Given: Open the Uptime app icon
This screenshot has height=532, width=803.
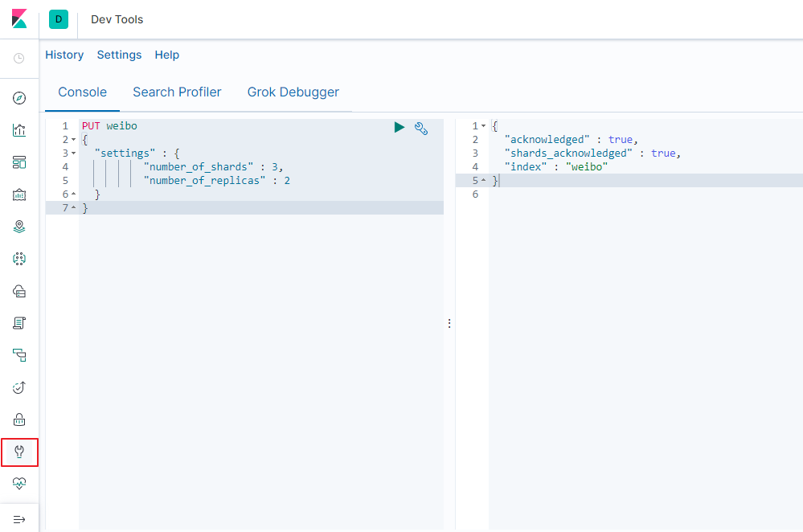Looking at the screenshot, I should (x=19, y=387).
